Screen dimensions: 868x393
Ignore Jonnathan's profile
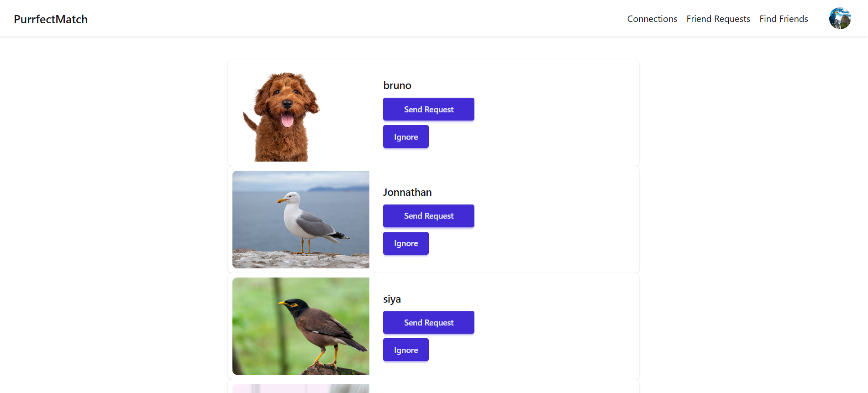[406, 243]
